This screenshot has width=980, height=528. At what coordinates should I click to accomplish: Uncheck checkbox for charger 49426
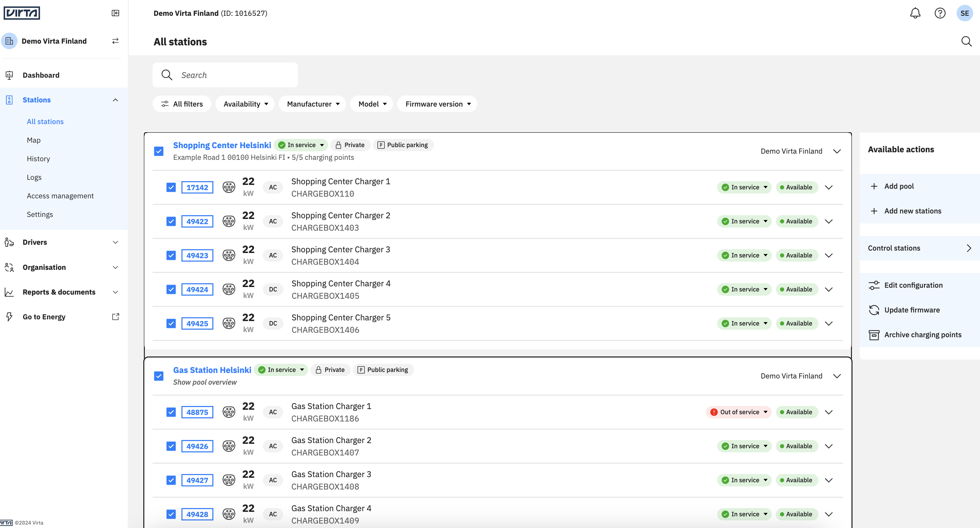tap(171, 446)
